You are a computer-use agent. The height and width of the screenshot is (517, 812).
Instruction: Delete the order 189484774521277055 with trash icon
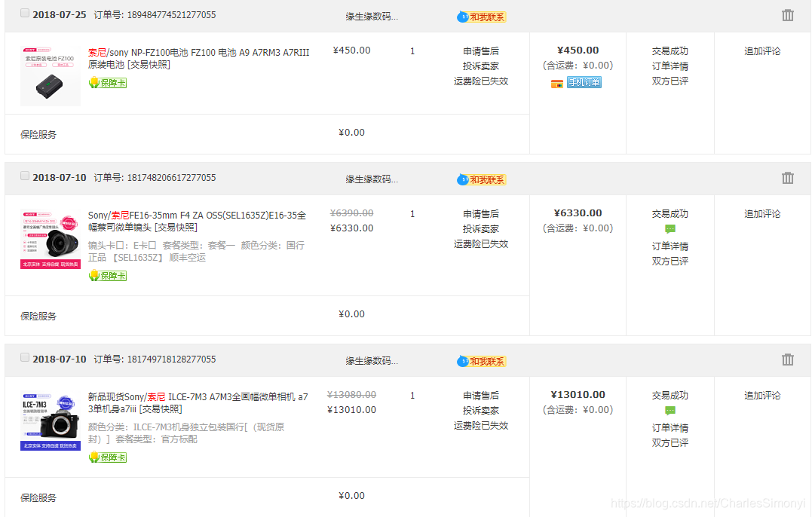787,15
